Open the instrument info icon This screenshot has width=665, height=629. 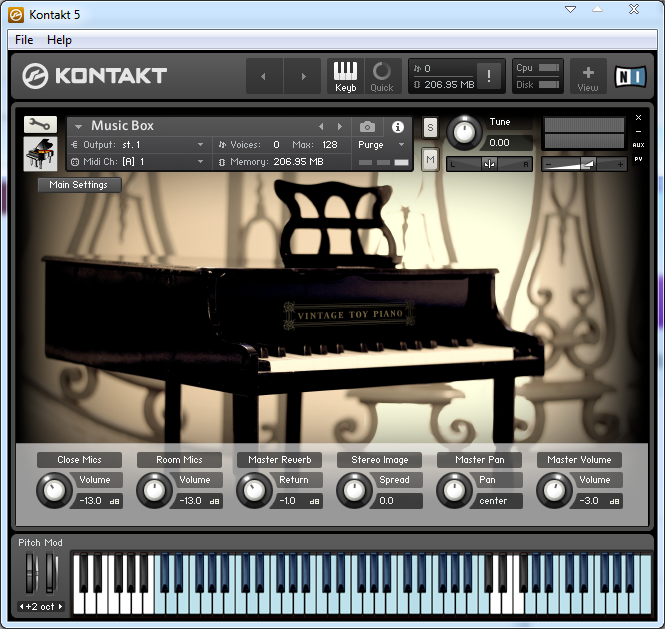click(x=398, y=127)
